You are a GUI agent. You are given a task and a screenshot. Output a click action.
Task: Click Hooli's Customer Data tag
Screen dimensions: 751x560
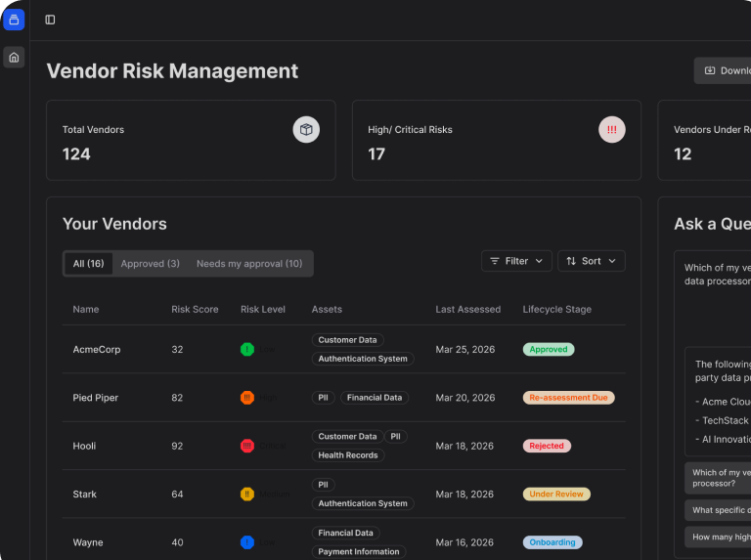click(347, 437)
